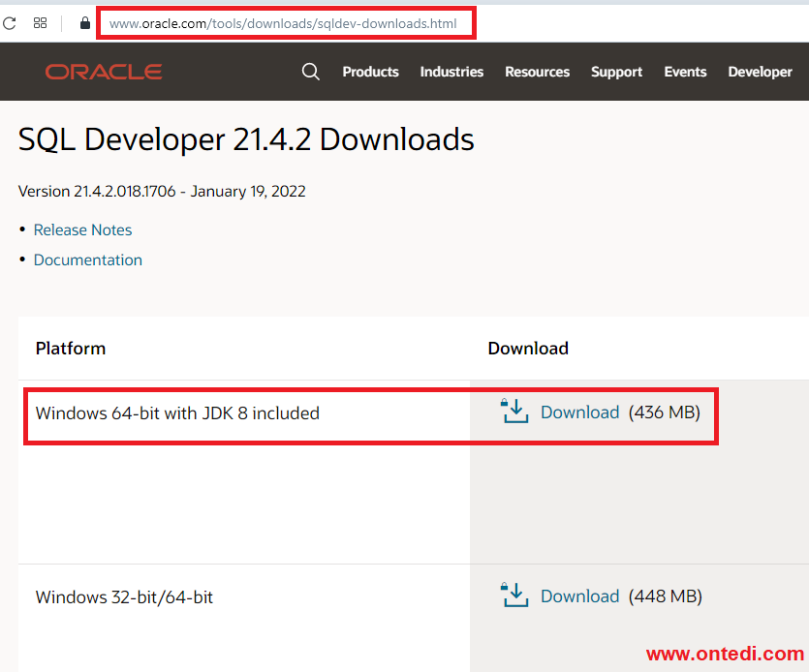Open the Resources menu
Image resolution: width=809 pixels, height=672 pixels.
[537, 72]
